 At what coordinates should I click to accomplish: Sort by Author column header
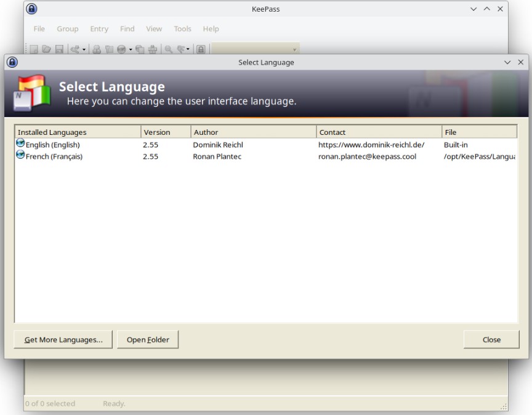point(254,132)
